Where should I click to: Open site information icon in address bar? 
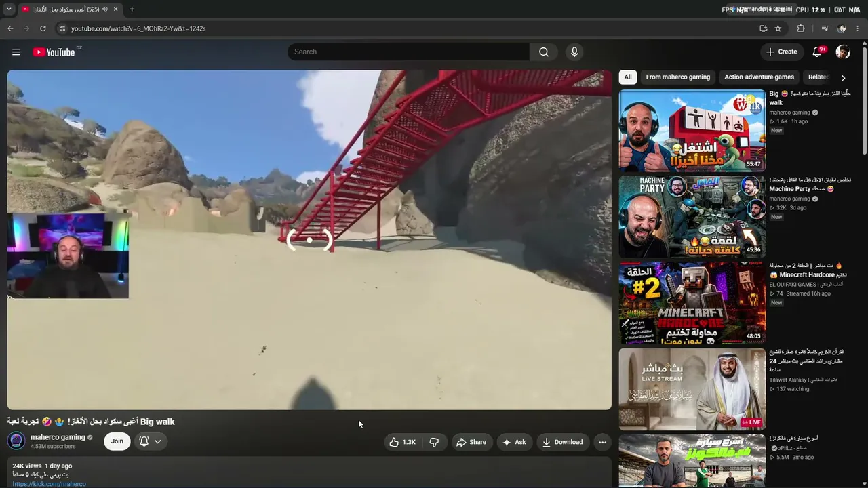62,28
